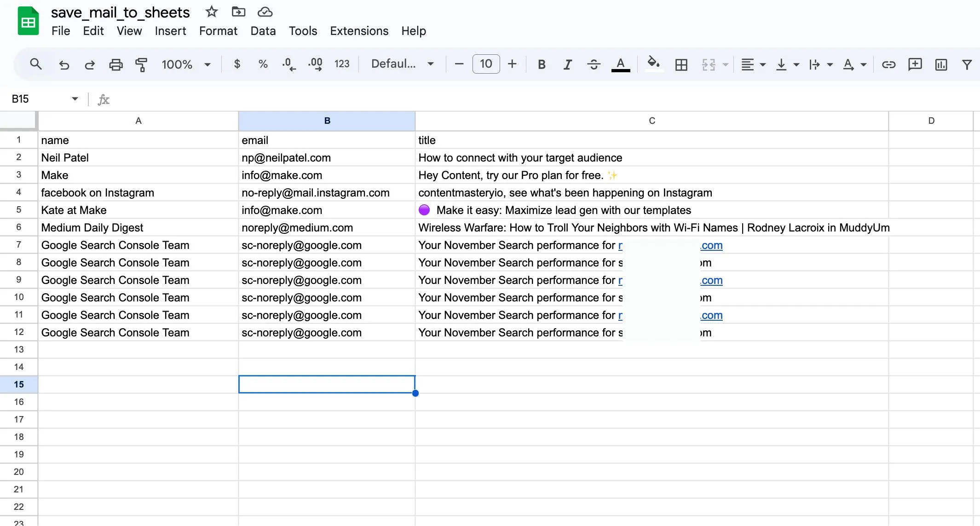Open the fill color picker
980x526 pixels.
click(x=653, y=64)
